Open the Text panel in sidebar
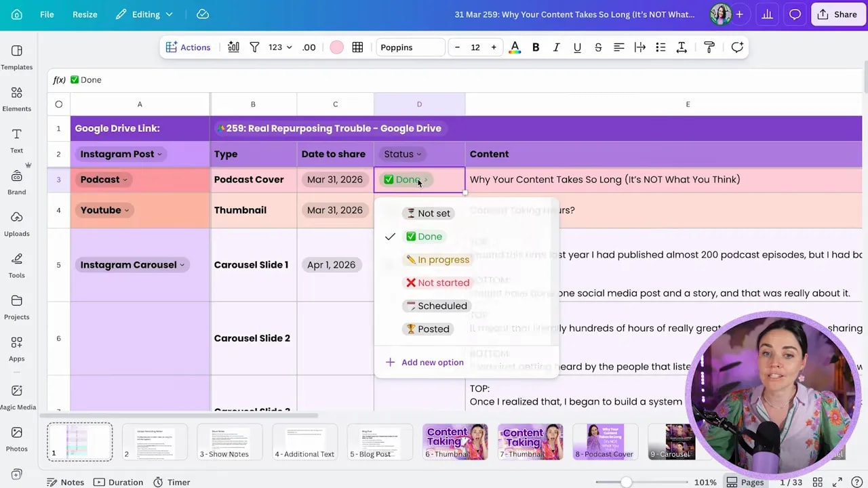Viewport: 868px width, 488px height. [17, 140]
